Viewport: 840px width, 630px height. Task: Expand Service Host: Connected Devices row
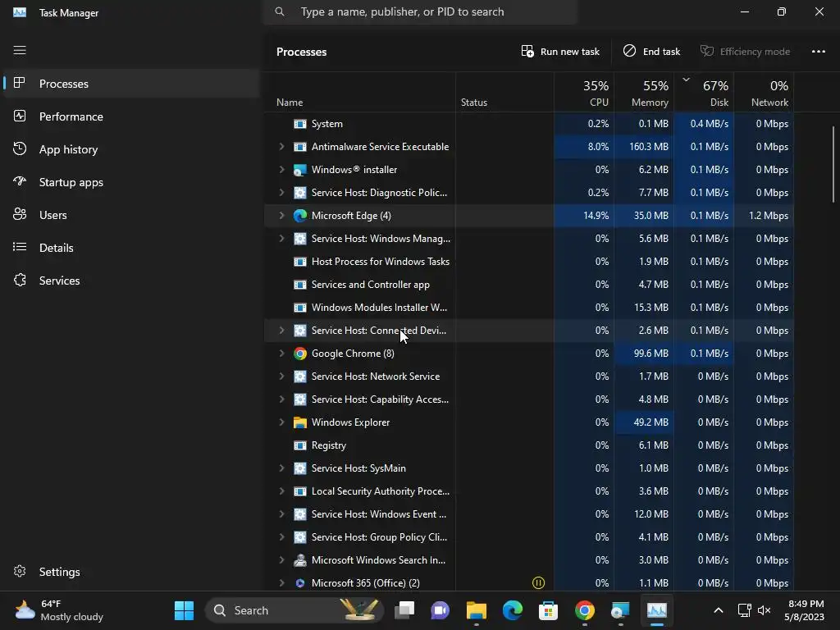coord(281,331)
